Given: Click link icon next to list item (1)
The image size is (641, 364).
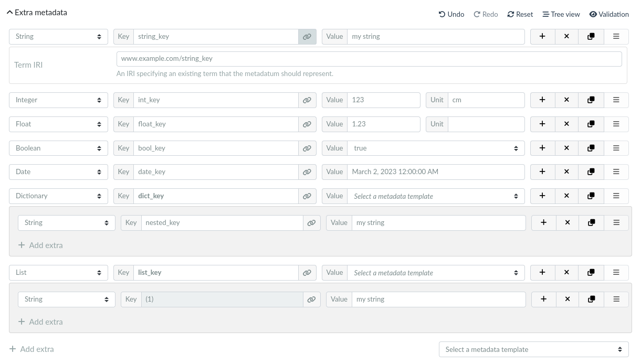Looking at the screenshot, I should pyautogui.click(x=311, y=299).
